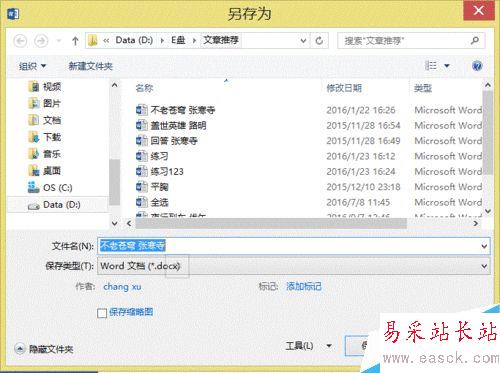Click file list scroll up arrow
Image resolution: width=500 pixels, height=373 pixels.
[x=488, y=85]
